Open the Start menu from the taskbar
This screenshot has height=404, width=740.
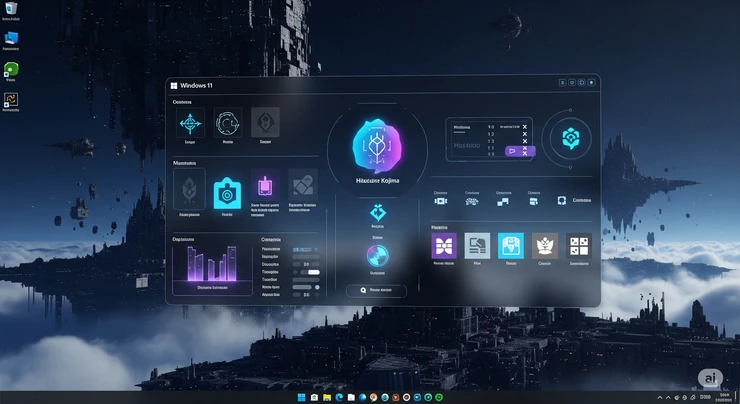click(x=302, y=397)
